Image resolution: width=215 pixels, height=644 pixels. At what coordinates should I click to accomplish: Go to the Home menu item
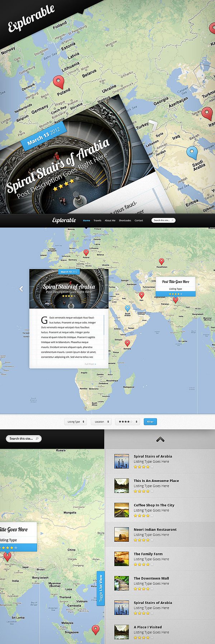86,220
